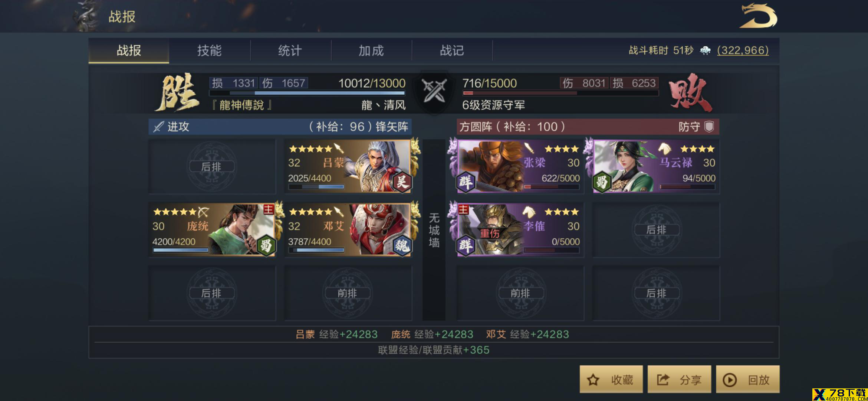Viewport: 868px width, 401px height.
Task: Open the 技能 tab
Action: (x=210, y=50)
